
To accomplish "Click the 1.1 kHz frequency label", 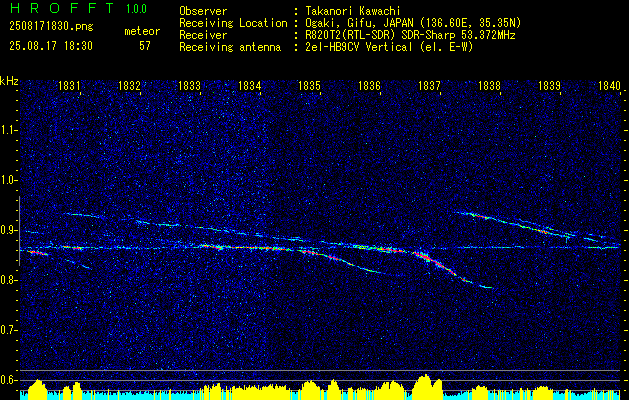I will [7, 130].
